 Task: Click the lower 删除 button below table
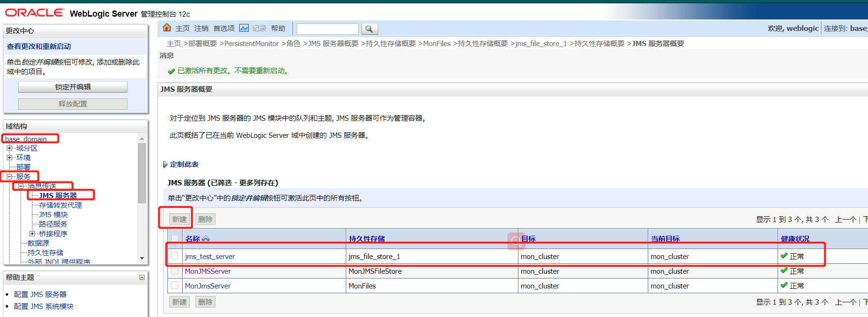pos(205,302)
